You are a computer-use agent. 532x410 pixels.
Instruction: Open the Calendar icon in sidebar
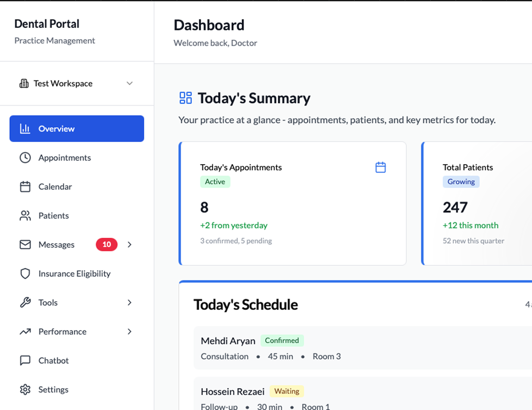pyautogui.click(x=25, y=187)
